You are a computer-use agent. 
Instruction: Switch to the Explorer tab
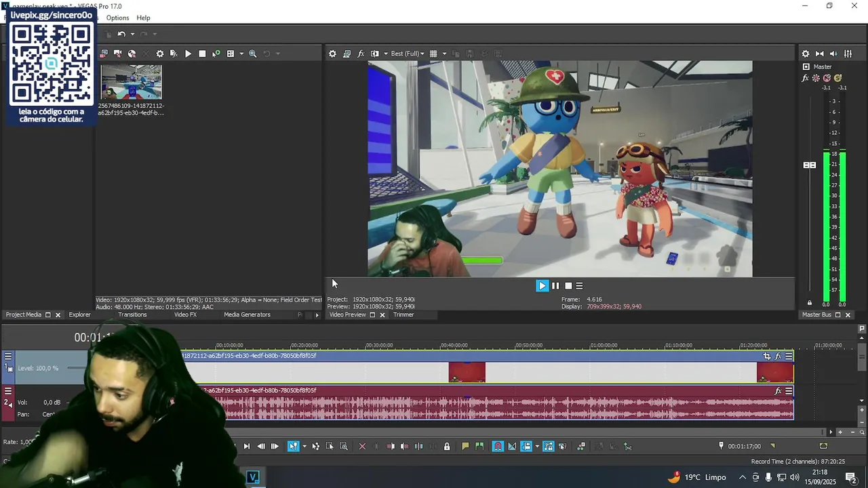click(x=79, y=314)
